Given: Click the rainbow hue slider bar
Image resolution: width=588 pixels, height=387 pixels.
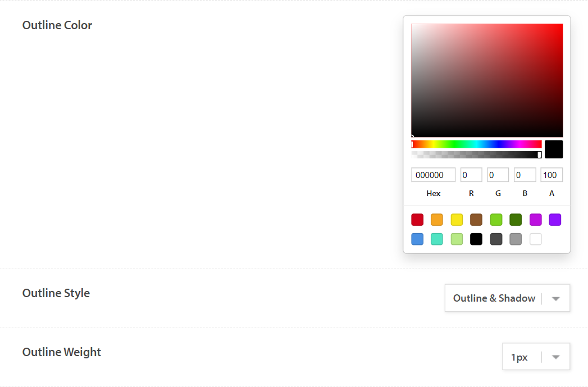Looking at the screenshot, I should (x=476, y=144).
